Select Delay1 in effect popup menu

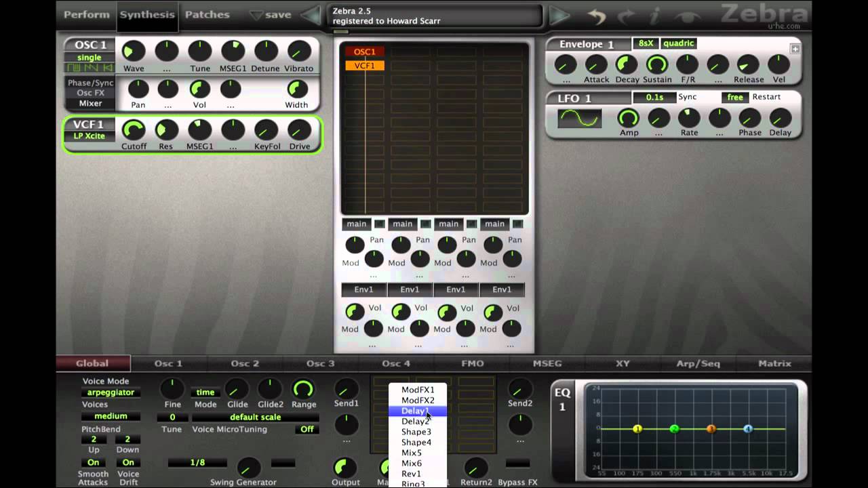pos(417,411)
